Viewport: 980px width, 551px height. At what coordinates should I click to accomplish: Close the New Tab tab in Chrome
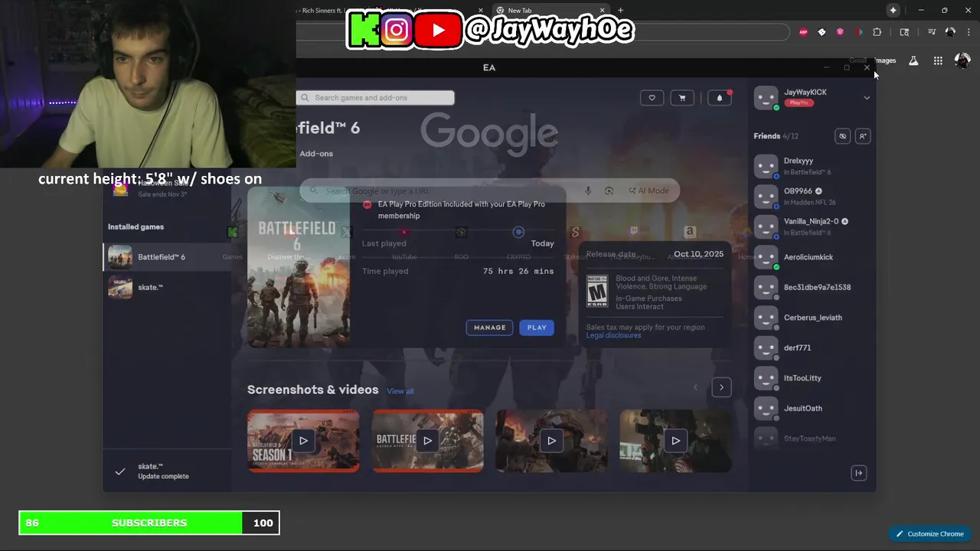(x=602, y=11)
